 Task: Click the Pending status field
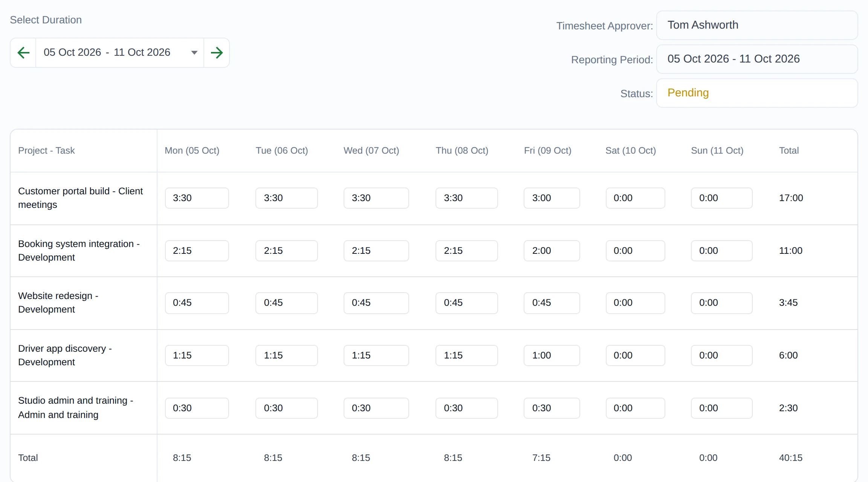click(x=757, y=93)
